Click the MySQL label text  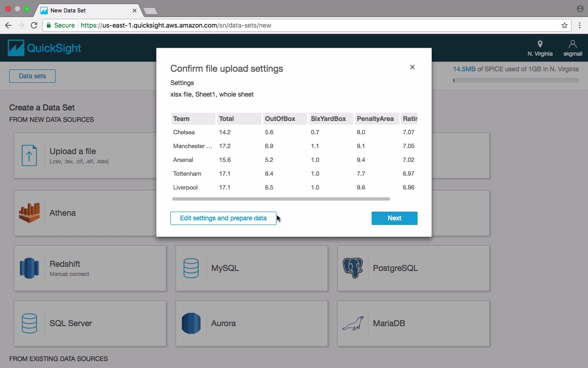(x=225, y=268)
